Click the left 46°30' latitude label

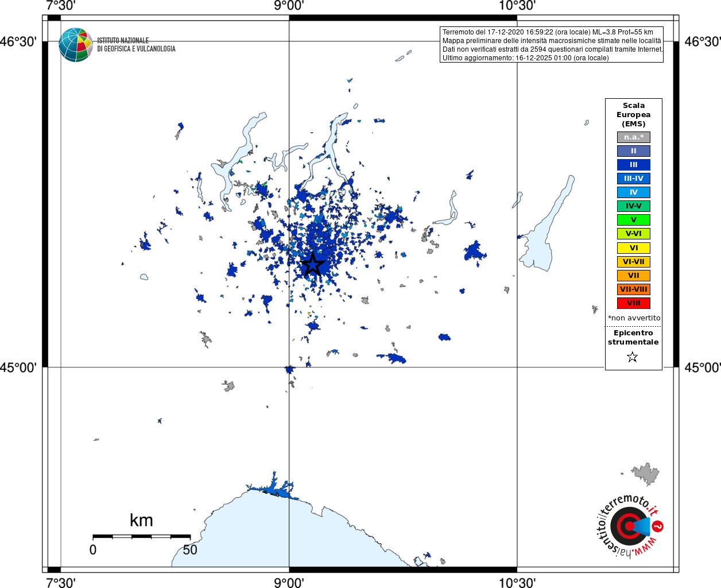[18, 42]
